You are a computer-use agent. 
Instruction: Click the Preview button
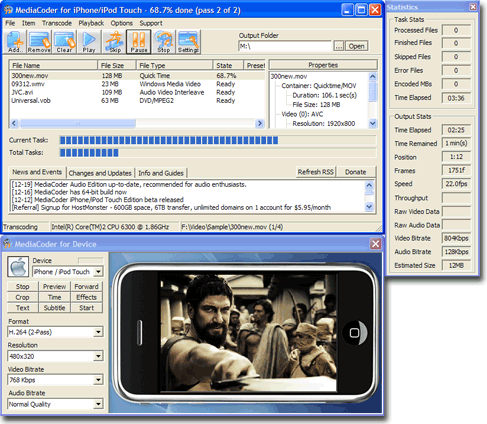pos(54,286)
